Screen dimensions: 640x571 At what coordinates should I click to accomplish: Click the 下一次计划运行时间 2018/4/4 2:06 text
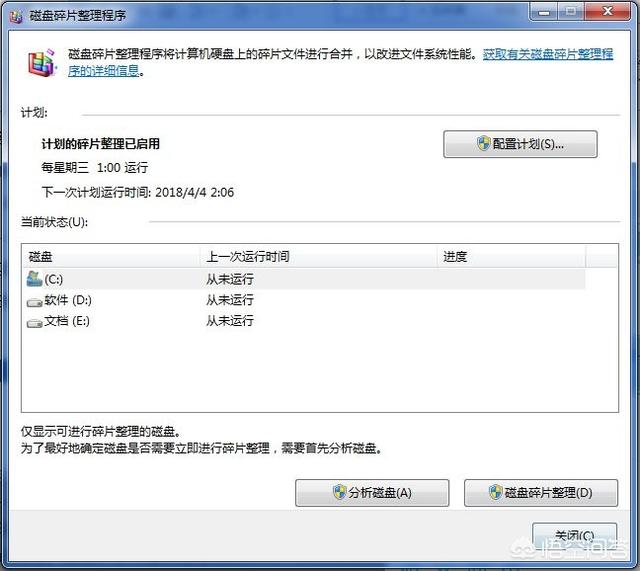click(x=138, y=192)
